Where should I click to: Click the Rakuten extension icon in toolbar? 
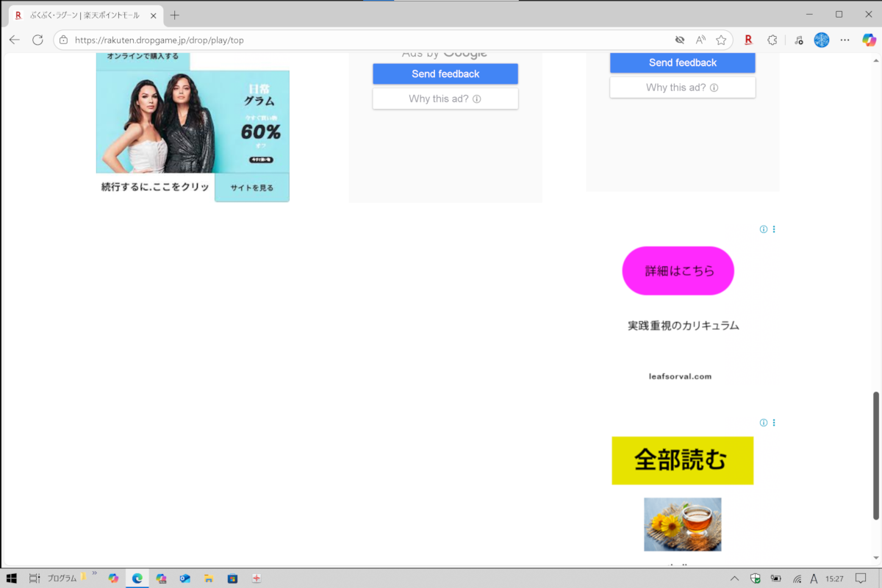pos(748,40)
